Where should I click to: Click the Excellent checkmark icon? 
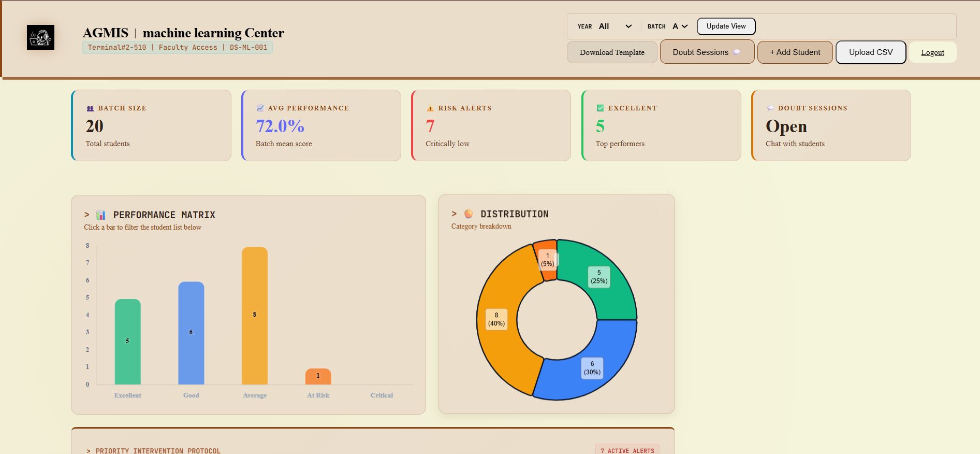(600, 108)
